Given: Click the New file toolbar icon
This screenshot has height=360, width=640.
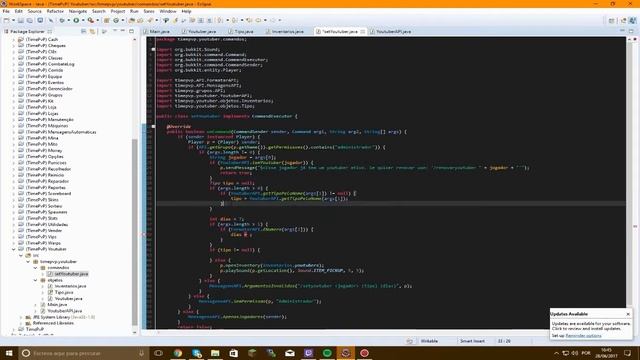Looking at the screenshot, I should (x=6, y=20).
